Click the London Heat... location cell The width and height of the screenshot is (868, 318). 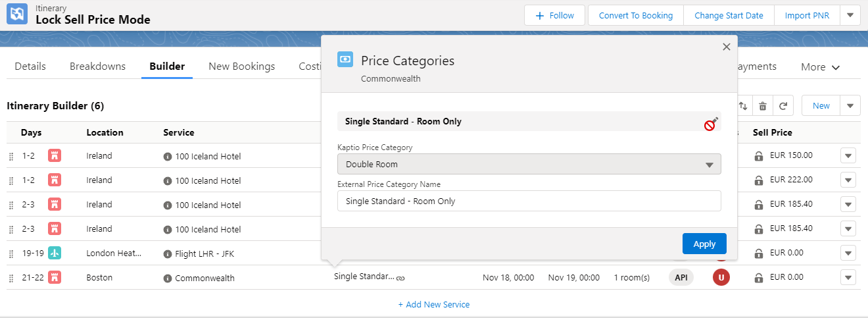tap(114, 253)
